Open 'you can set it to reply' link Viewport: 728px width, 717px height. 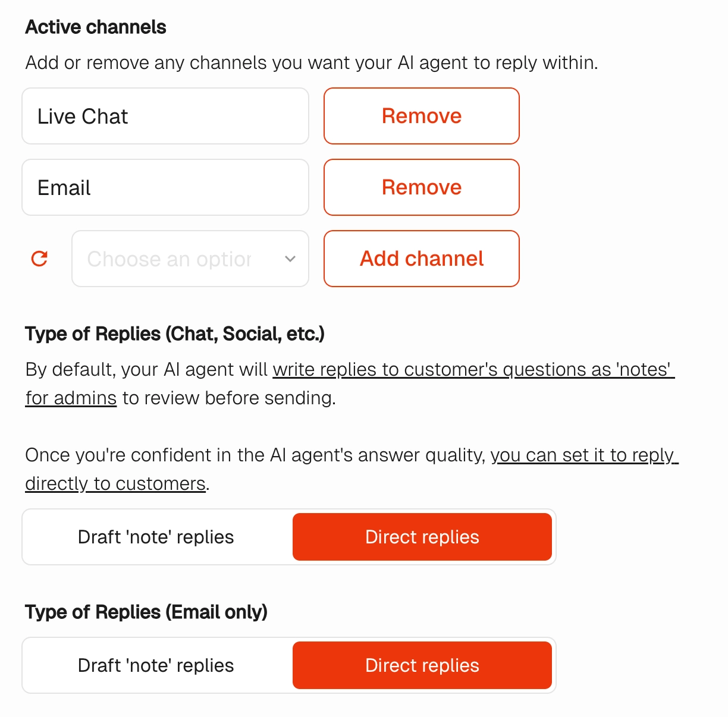coord(583,455)
